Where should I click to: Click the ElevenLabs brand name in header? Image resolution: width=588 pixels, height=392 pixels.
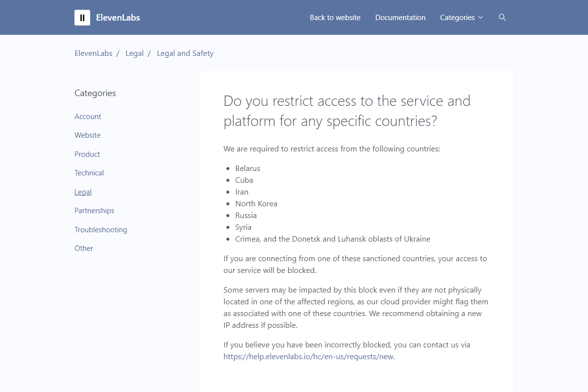118,18
